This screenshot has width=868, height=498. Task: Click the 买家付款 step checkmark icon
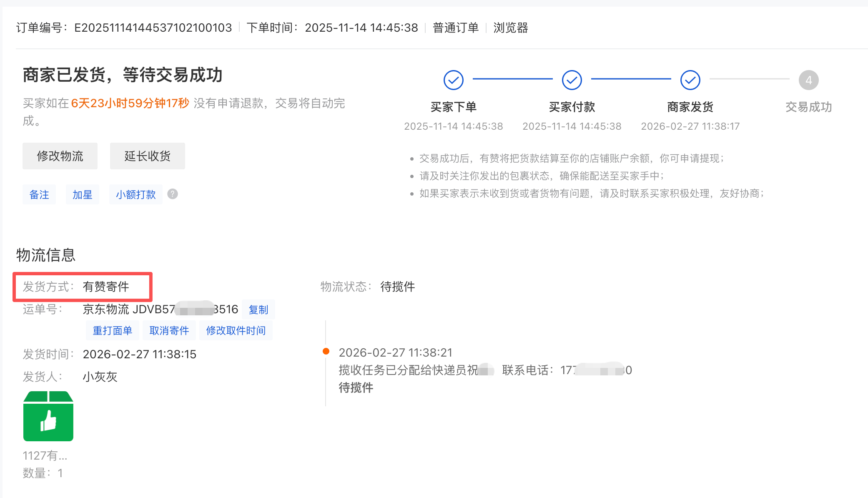(572, 80)
